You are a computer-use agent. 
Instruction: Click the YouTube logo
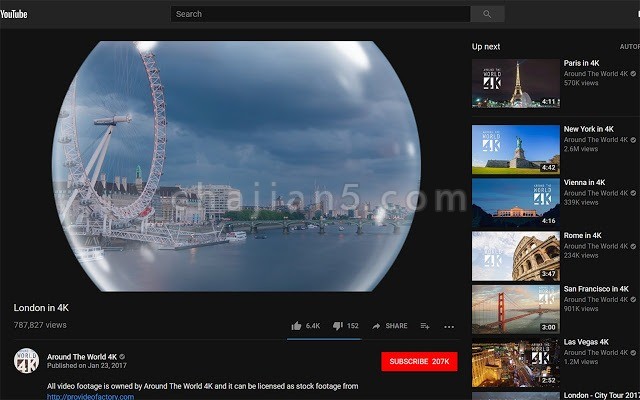click(13, 14)
